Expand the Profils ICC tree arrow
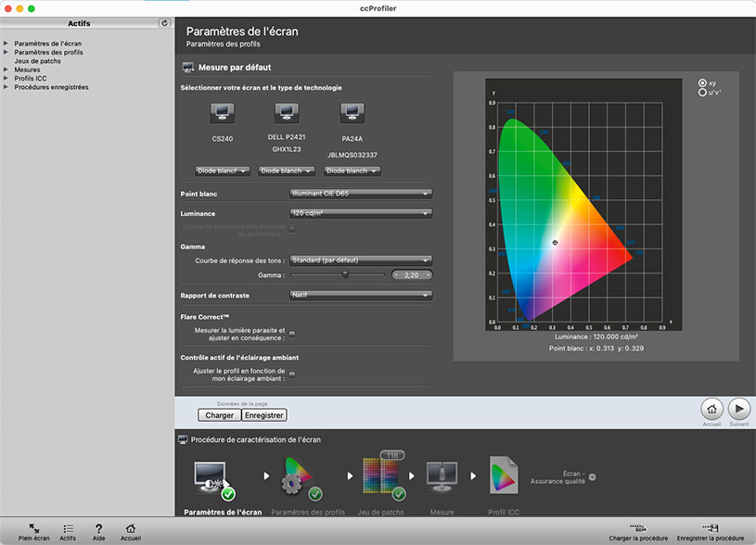This screenshot has width=756, height=545. click(6, 78)
